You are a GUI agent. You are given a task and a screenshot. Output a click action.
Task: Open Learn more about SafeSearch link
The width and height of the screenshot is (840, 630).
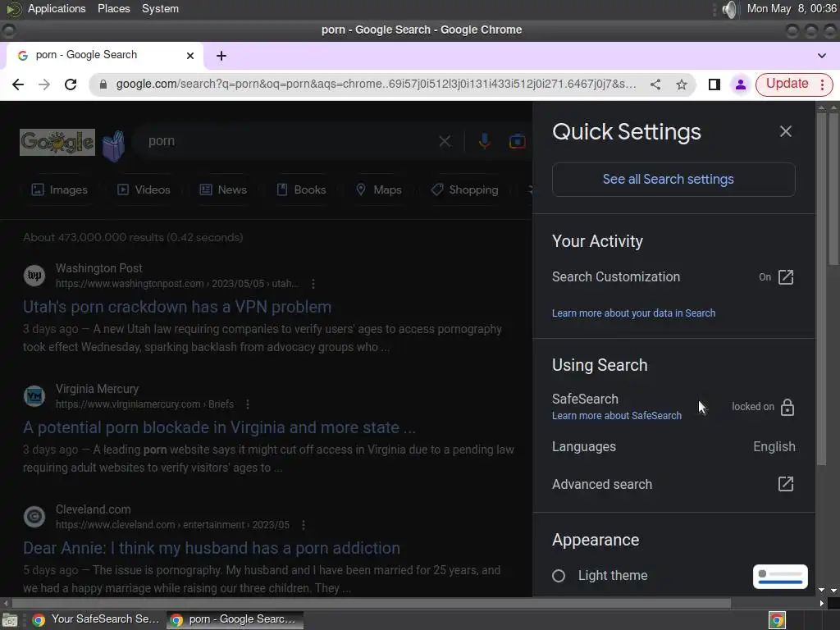pos(617,416)
